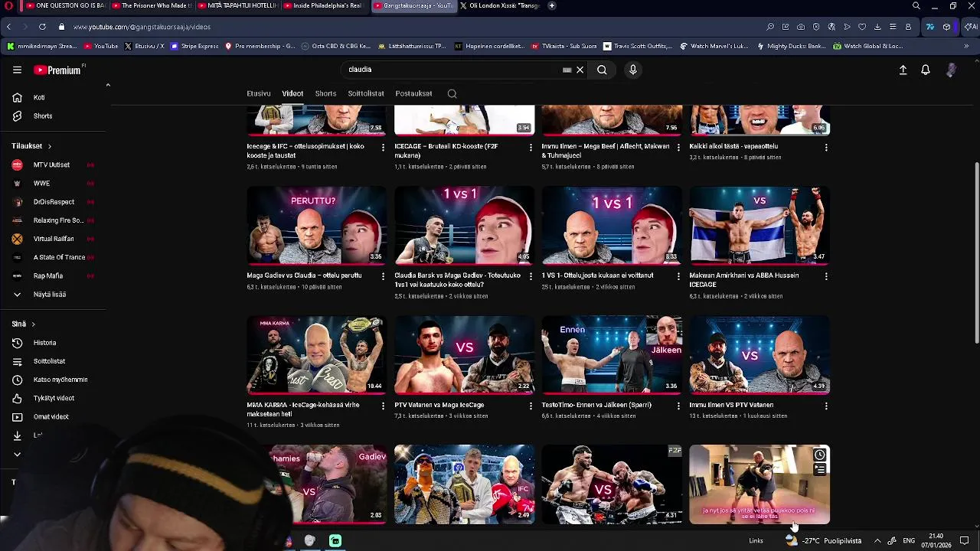Open the YouTube hamburger guide menu

(x=17, y=70)
